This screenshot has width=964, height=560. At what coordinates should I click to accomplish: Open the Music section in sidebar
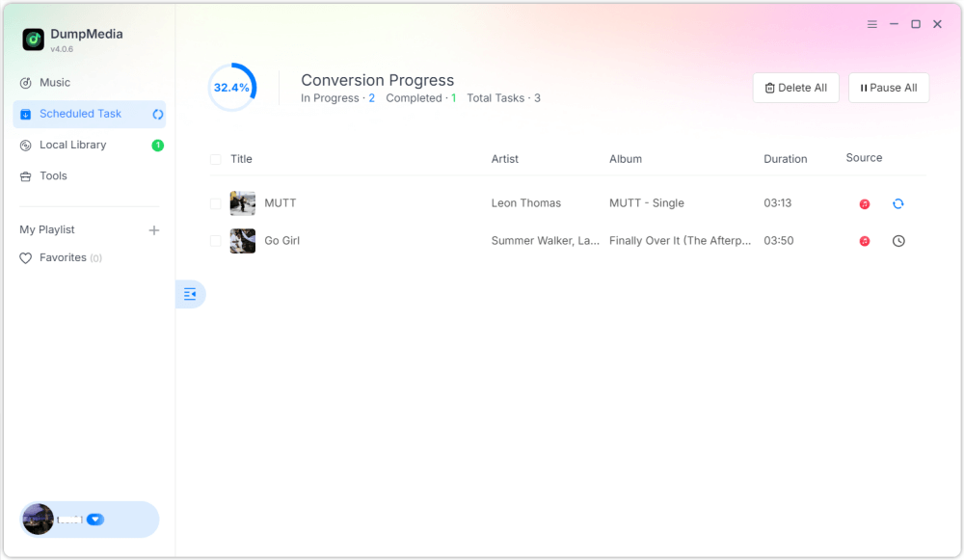tap(55, 83)
